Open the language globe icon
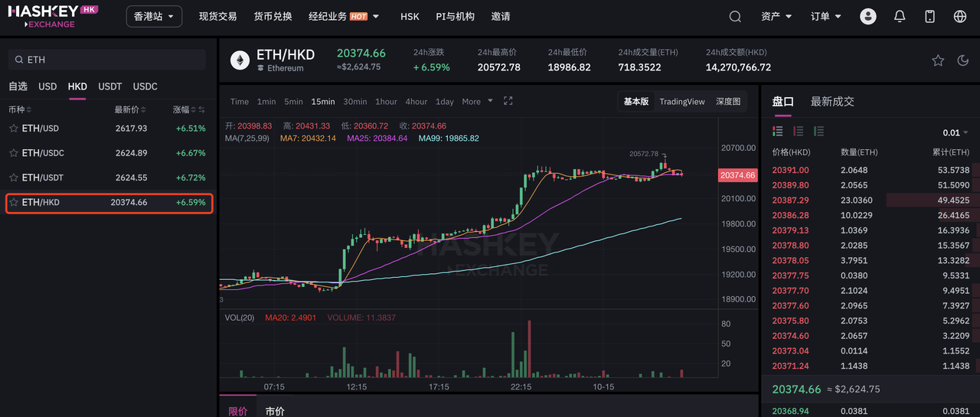 pos(960,16)
